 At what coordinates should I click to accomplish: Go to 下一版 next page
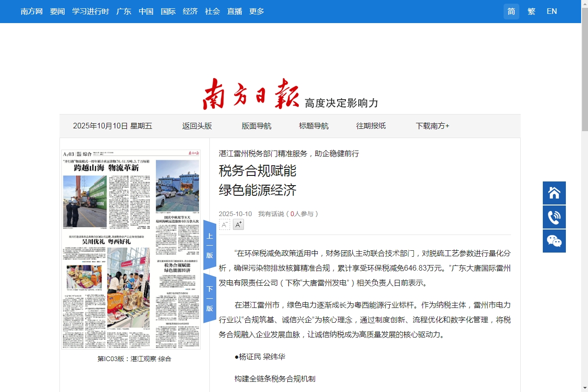click(x=209, y=296)
